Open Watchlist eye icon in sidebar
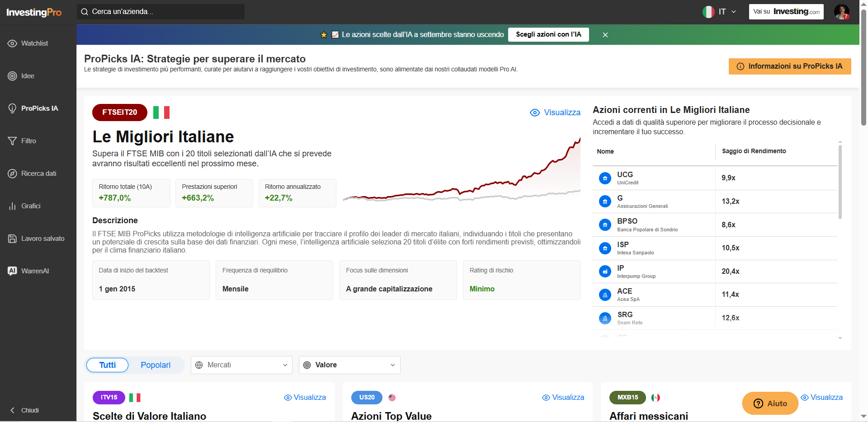Image resolution: width=868 pixels, height=422 pixels. (x=12, y=43)
